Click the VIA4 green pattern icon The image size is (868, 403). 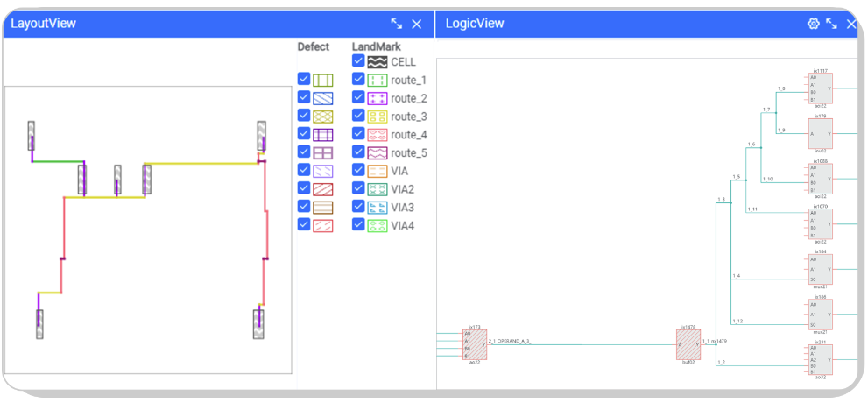click(x=378, y=225)
